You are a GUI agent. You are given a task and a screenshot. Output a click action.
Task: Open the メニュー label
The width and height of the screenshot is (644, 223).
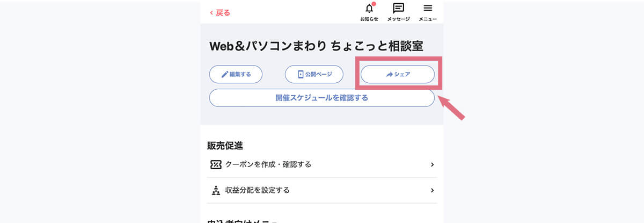pos(428,19)
